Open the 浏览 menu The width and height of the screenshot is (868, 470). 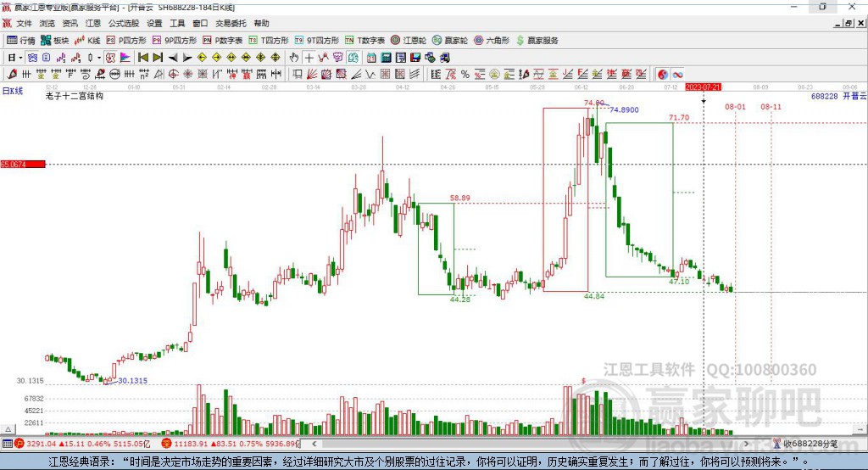click(x=47, y=23)
